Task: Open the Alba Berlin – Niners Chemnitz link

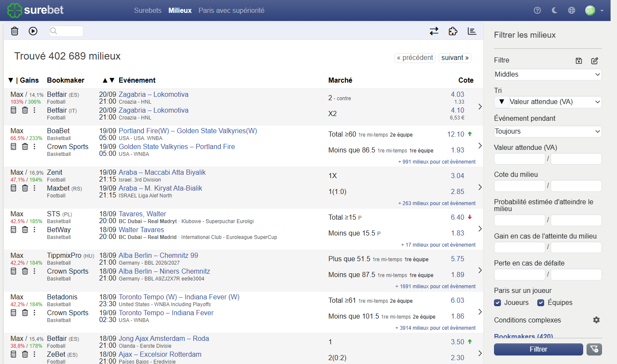Action: tap(165, 272)
